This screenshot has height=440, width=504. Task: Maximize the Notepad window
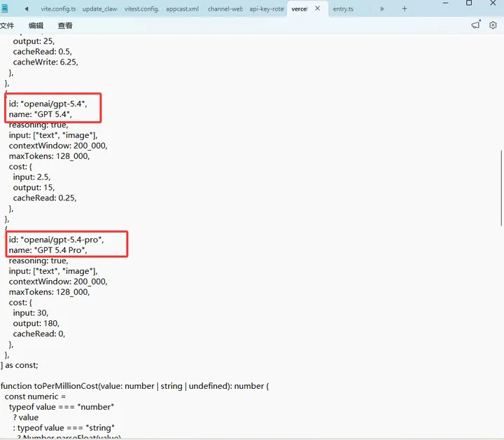pyautogui.click(x=469, y=4)
